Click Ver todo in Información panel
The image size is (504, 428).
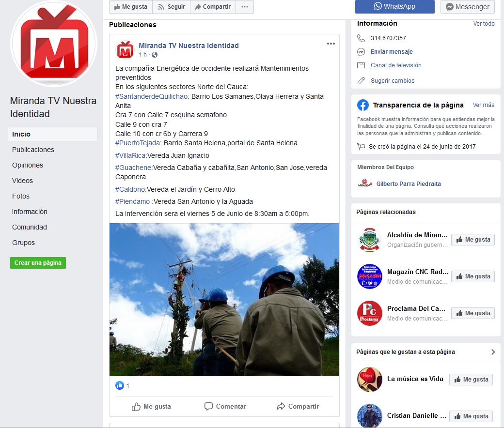pyautogui.click(x=484, y=23)
